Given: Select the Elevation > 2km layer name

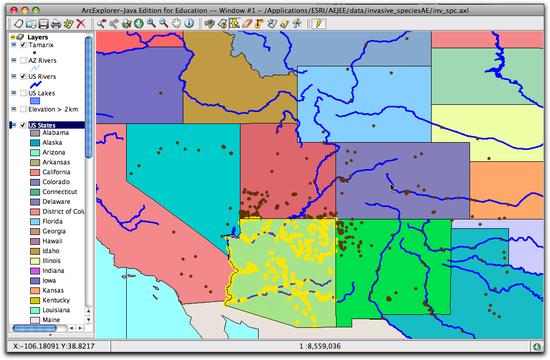Looking at the screenshot, I should click(53, 109).
